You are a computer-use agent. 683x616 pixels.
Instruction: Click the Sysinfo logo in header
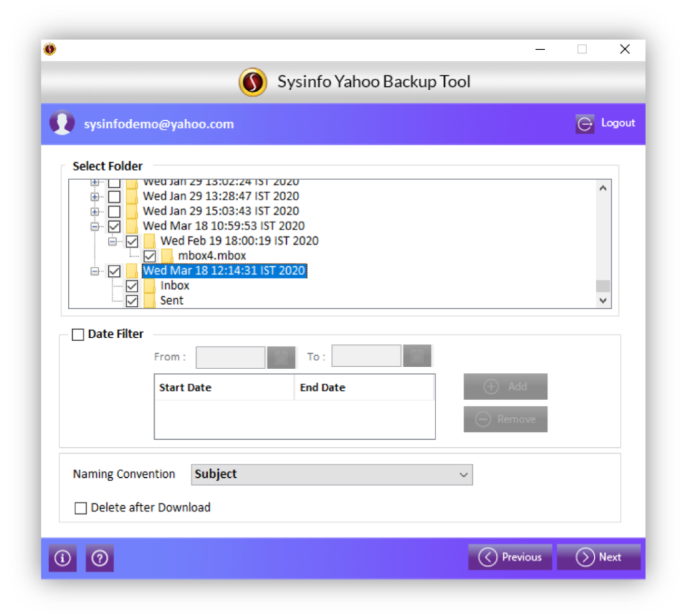pyautogui.click(x=253, y=82)
